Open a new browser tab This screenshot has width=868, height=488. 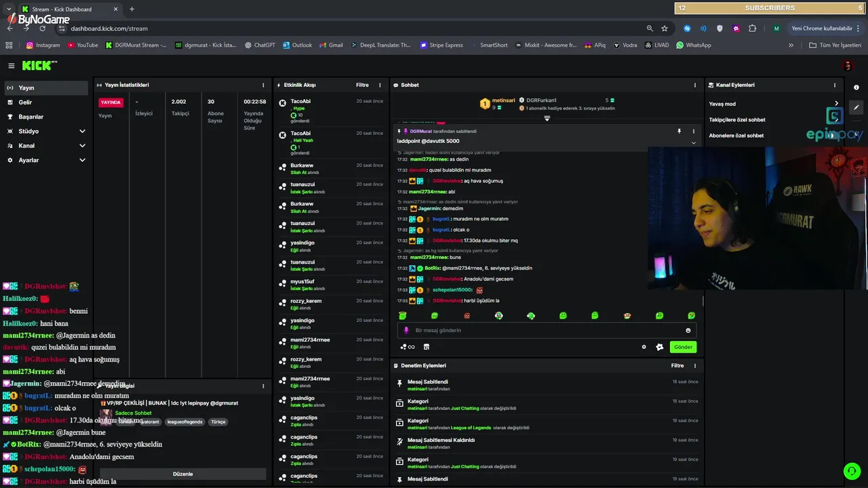pos(132,9)
